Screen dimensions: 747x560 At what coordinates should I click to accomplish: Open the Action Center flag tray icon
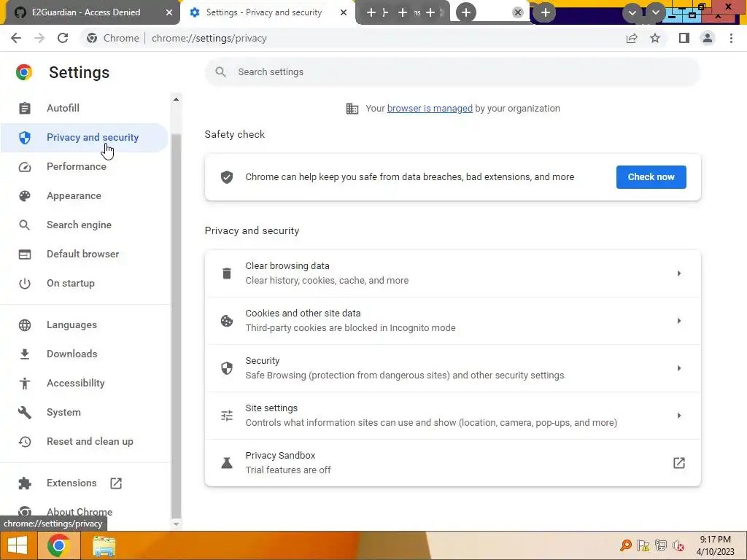click(643, 545)
